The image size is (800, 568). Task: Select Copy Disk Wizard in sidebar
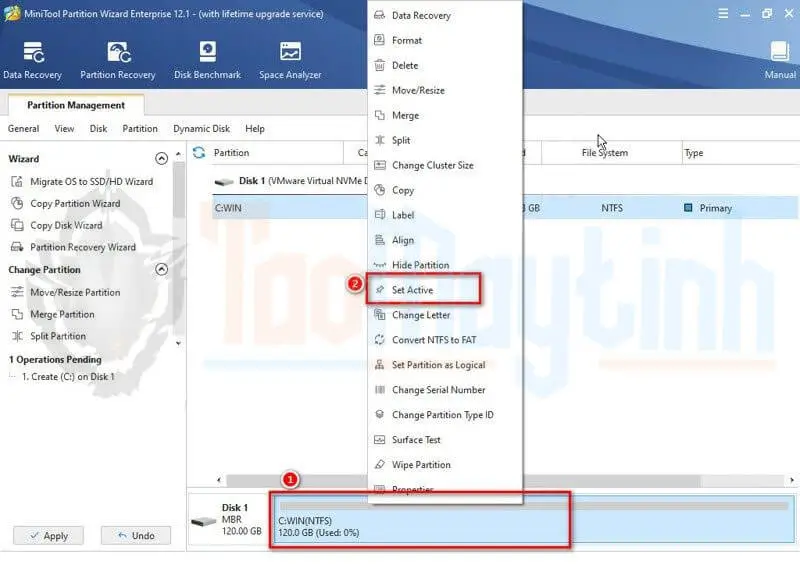[66, 226]
